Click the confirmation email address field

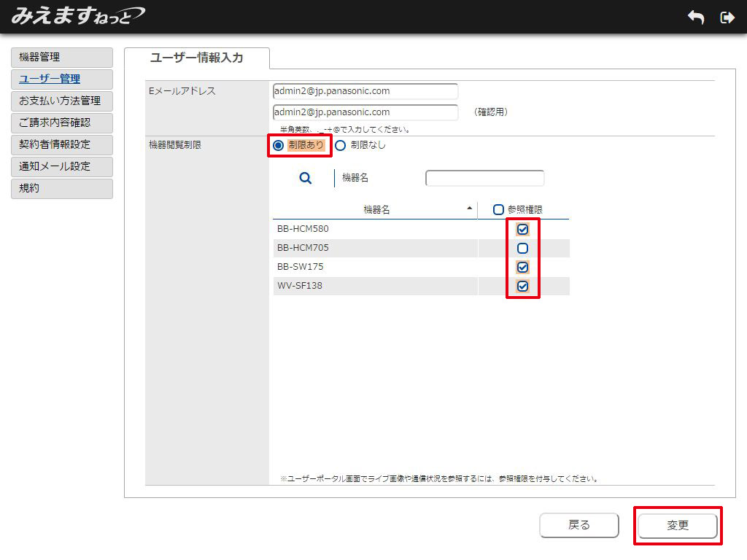click(x=365, y=112)
